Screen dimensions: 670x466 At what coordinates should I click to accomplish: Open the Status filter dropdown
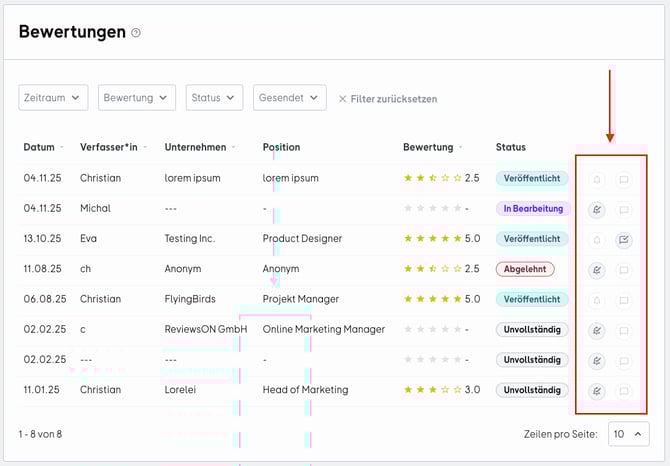click(214, 98)
